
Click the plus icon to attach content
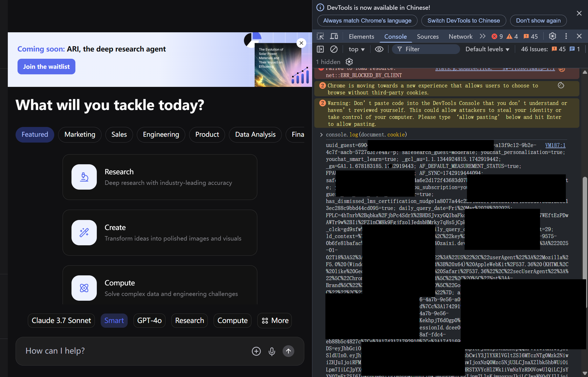pos(256,351)
